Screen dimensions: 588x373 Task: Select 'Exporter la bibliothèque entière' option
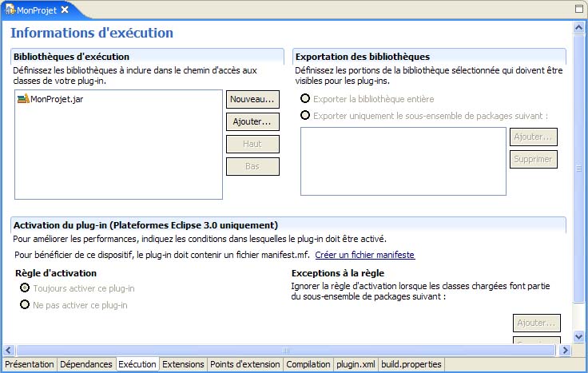305,99
